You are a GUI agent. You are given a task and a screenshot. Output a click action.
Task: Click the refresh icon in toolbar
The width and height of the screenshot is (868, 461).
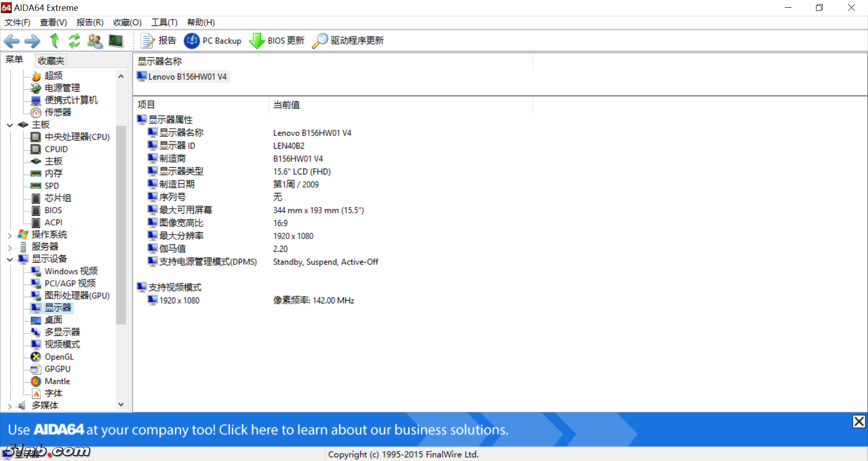pos(74,41)
